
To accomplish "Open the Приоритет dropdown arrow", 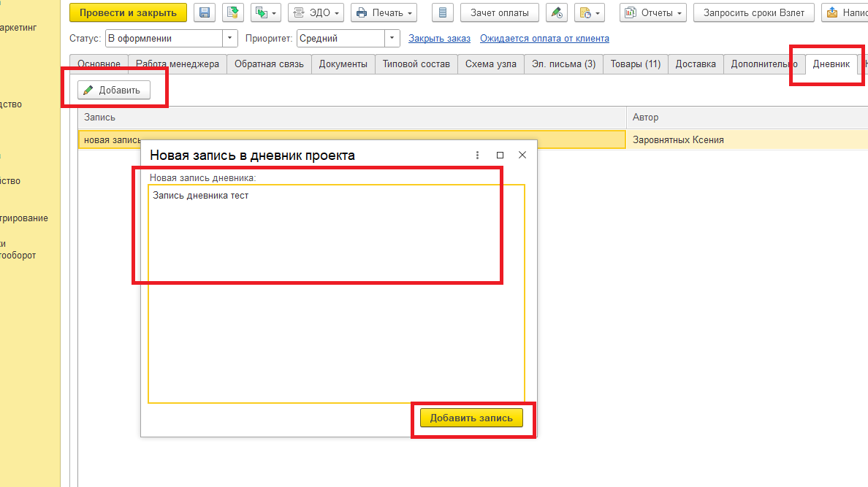I will 392,38.
